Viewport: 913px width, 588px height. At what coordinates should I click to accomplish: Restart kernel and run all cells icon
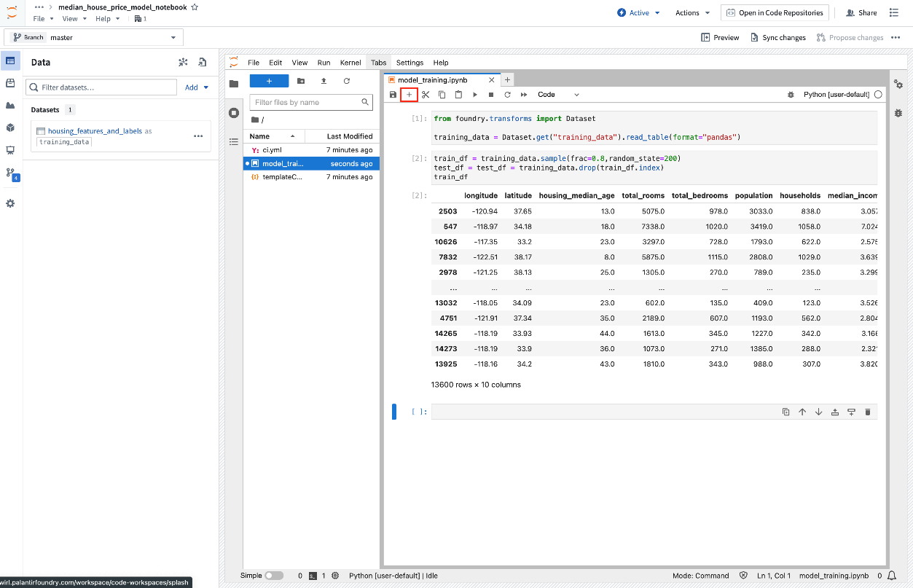[524, 95]
